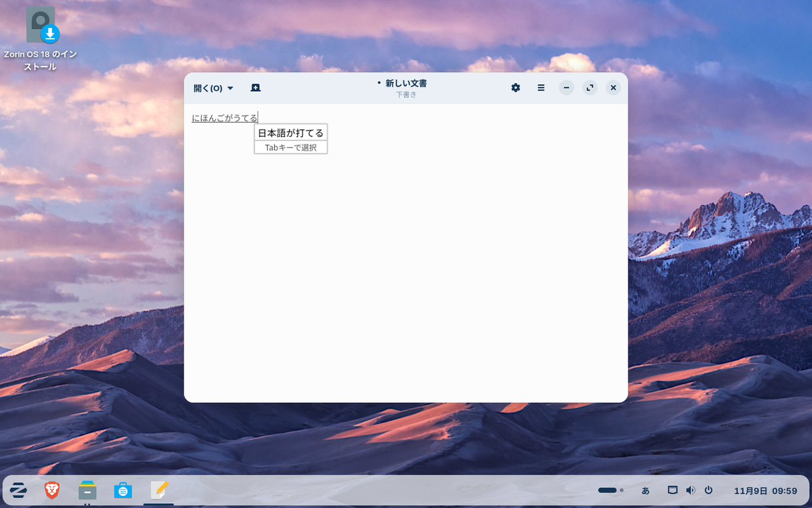Viewport: 812px width, 508px height.
Task: Maximize the text editor window
Action: tap(590, 88)
